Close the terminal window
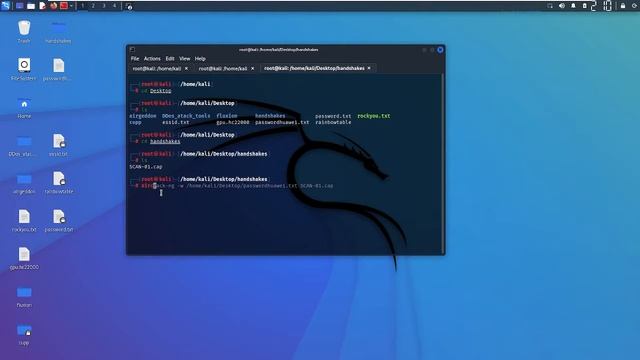The height and width of the screenshot is (360, 640). tap(440, 50)
